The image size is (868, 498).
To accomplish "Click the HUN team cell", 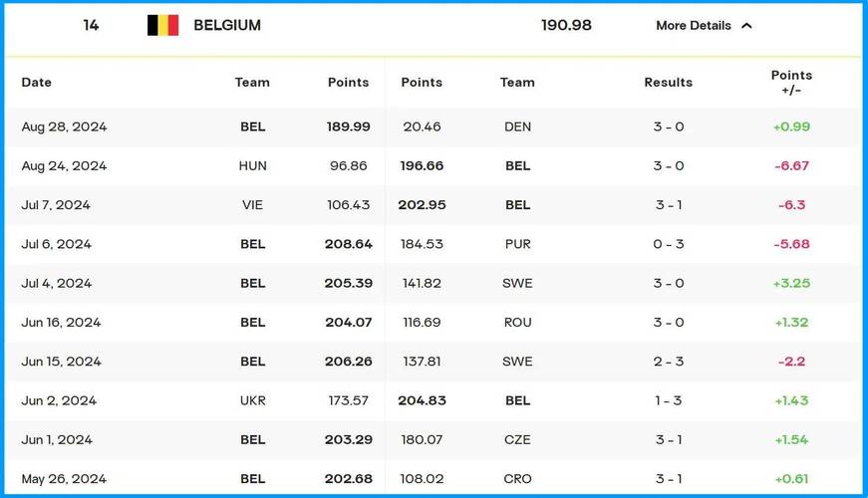I will pyautogui.click(x=252, y=166).
